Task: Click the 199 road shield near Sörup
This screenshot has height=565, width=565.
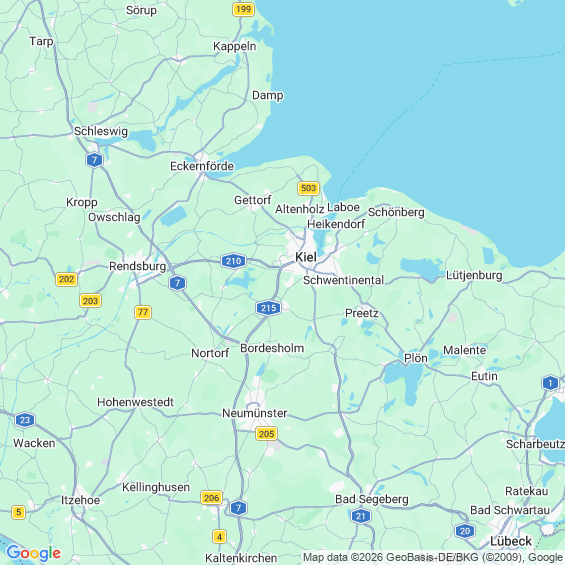Action: point(244,9)
